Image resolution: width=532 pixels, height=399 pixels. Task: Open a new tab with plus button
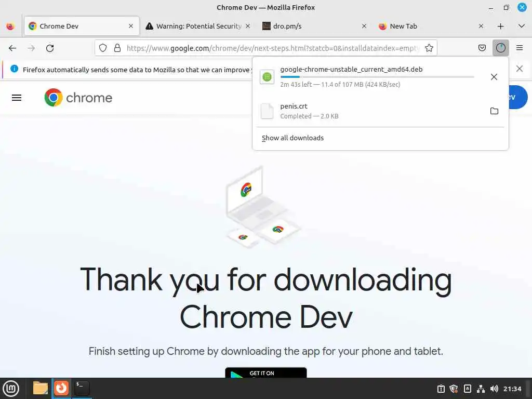point(500,26)
